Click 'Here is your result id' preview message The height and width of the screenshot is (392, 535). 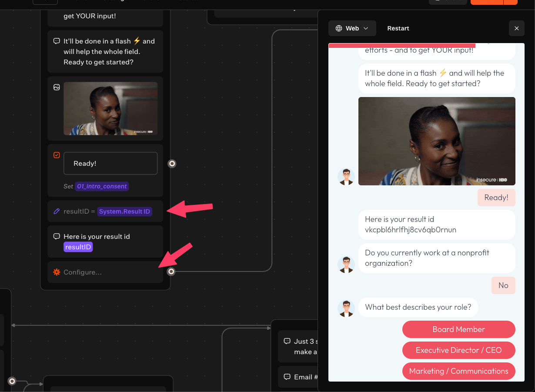(x=437, y=224)
